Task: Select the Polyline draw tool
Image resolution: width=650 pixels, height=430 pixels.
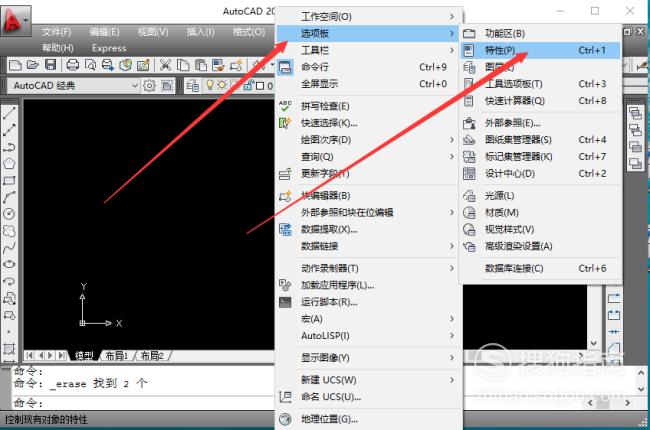Action: 9,147
